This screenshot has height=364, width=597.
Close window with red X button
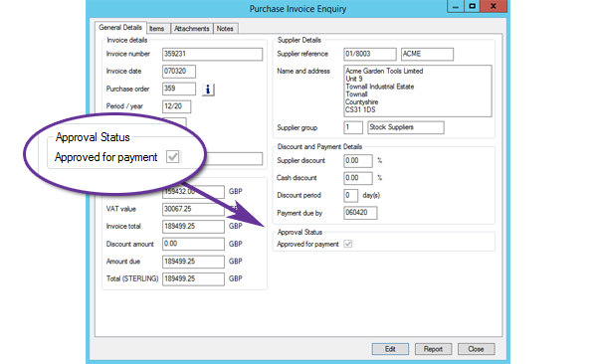[x=494, y=7]
